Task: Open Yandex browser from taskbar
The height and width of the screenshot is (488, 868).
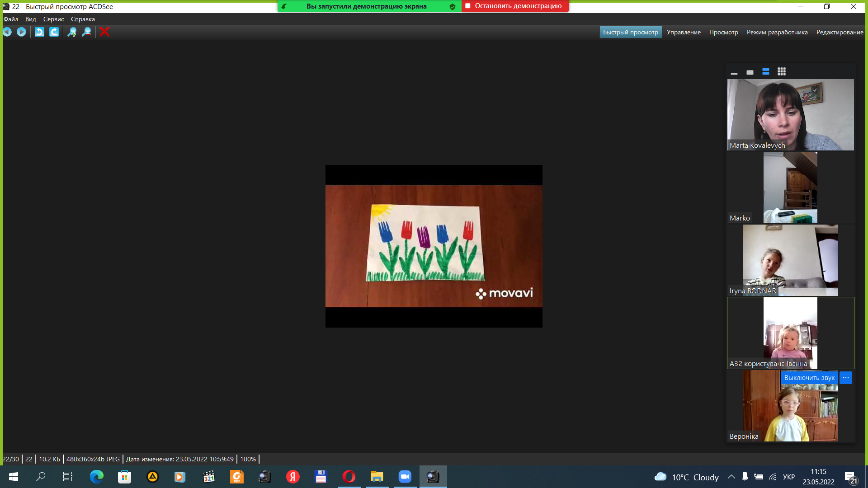Action: click(292, 477)
